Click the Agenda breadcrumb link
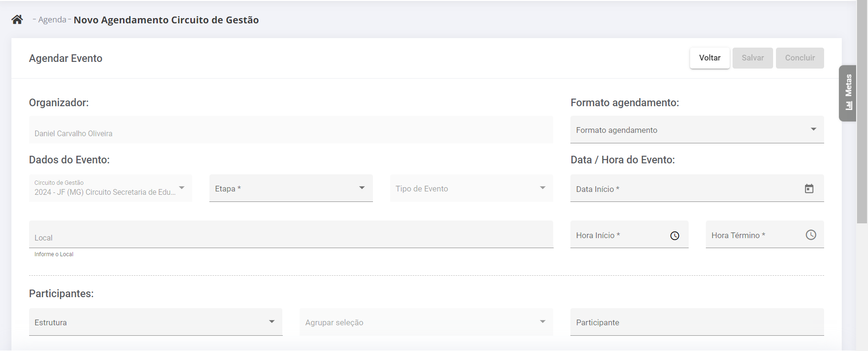Screen dimensions: 868x351 (x=52, y=20)
